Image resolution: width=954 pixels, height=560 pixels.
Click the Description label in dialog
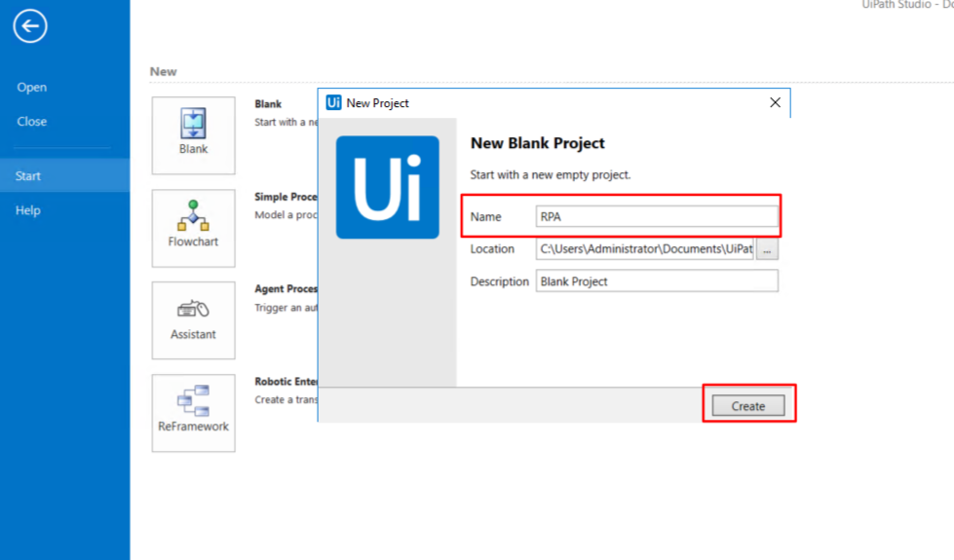[500, 281]
